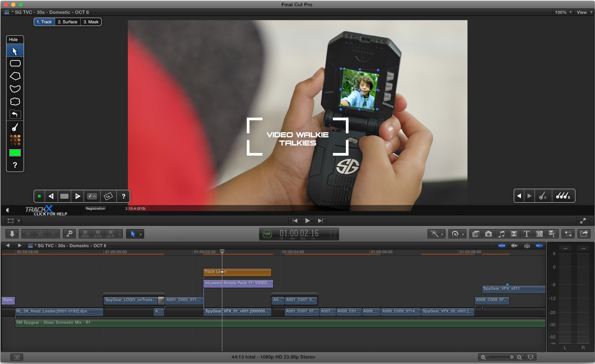This screenshot has height=364, width=595.
Task: Open the View dropdown menu
Action: pos(584,12)
